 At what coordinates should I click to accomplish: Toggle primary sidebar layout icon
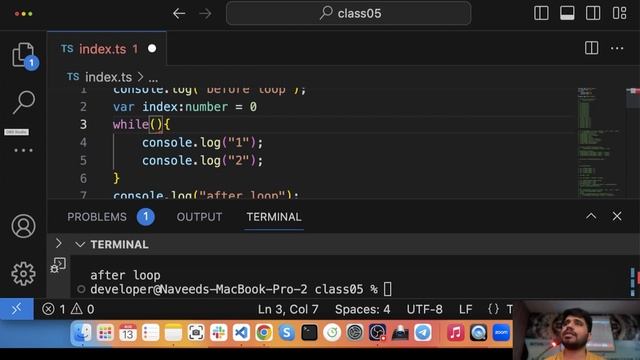pyautogui.click(x=541, y=13)
